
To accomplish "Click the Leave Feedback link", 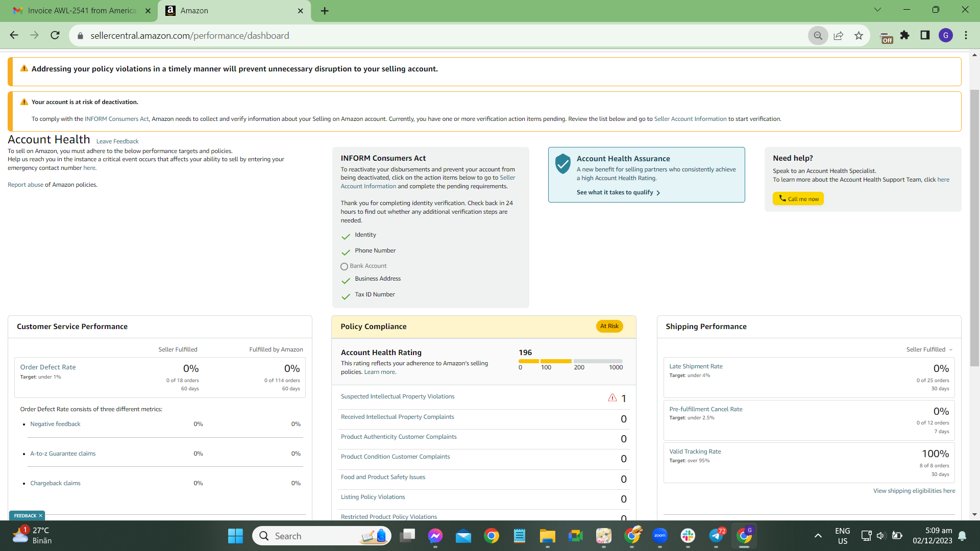I will coord(117,141).
